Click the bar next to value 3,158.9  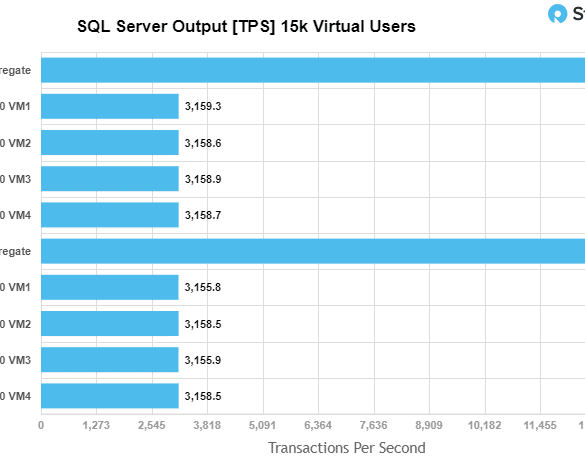110,179
